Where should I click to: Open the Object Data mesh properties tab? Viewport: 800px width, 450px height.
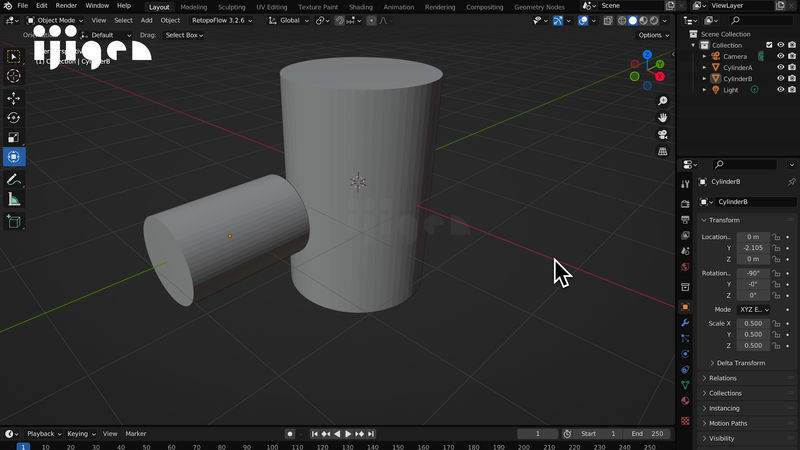coord(685,385)
